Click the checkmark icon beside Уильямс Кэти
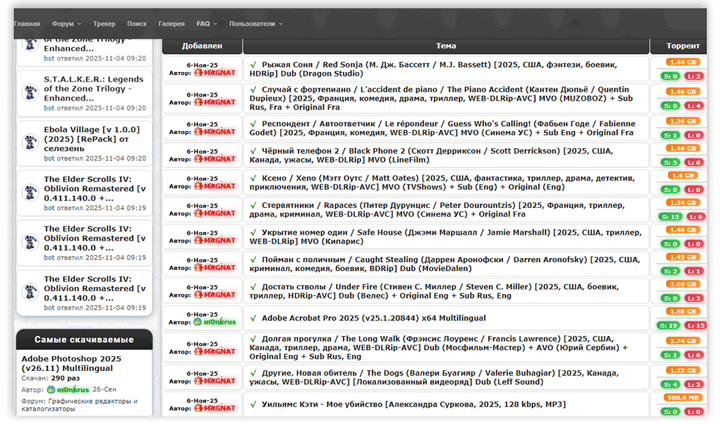The height and width of the screenshot is (424, 720). [x=253, y=404]
